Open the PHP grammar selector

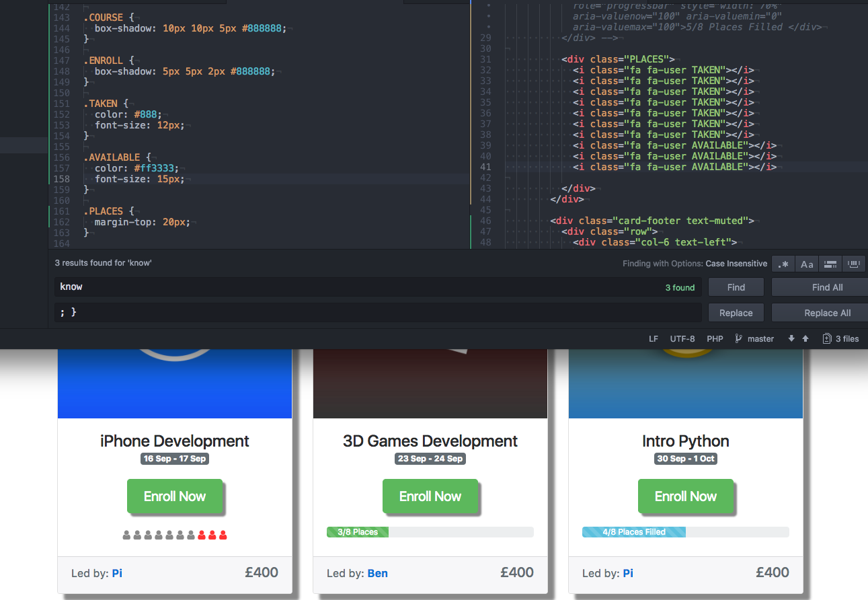tap(715, 339)
